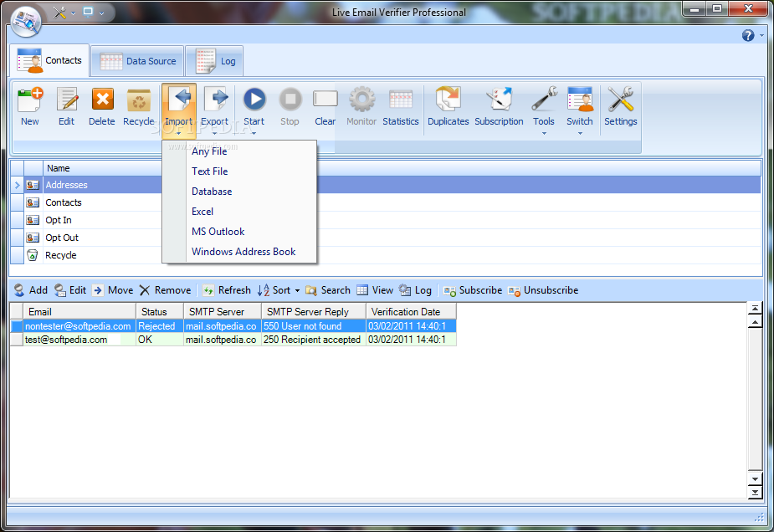
Task: Open the Statistics table icon
Action: (x=400, y=100)
